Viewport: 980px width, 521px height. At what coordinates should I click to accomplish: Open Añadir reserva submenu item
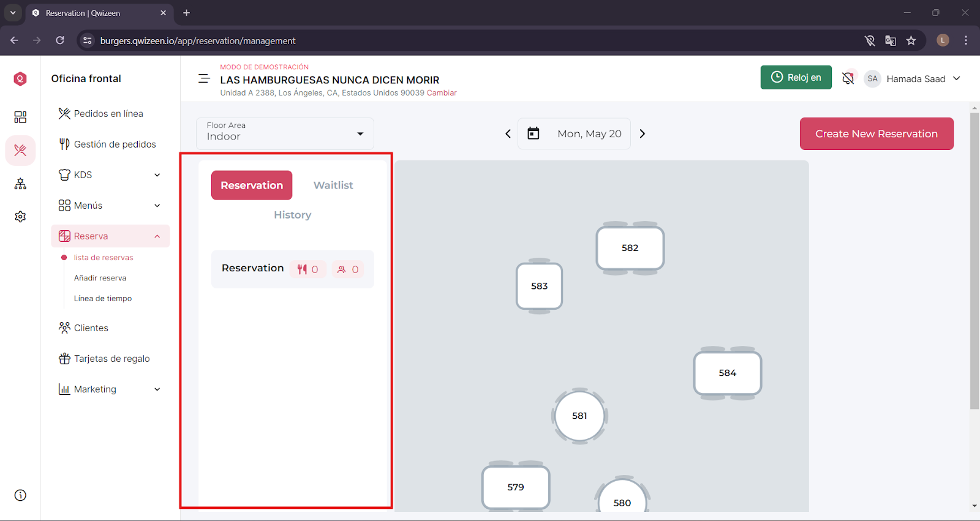pyautogui.click(x=100, y=278)
